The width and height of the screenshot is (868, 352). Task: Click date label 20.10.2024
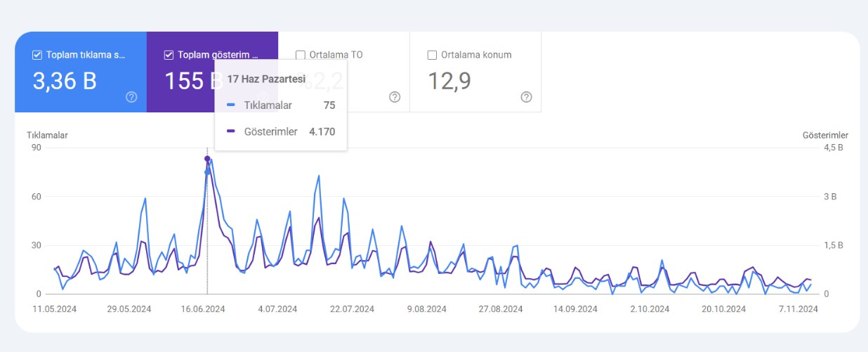click(x=723, y=308)
